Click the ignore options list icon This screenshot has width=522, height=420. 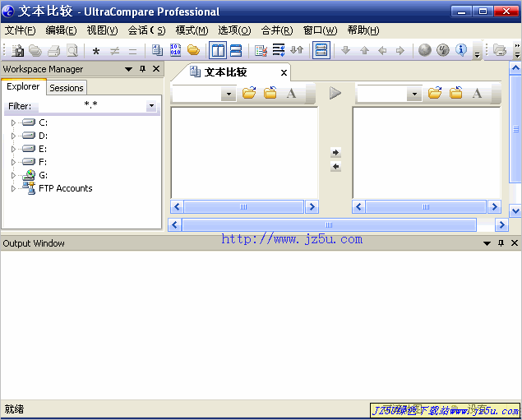(x=261, y=51)
